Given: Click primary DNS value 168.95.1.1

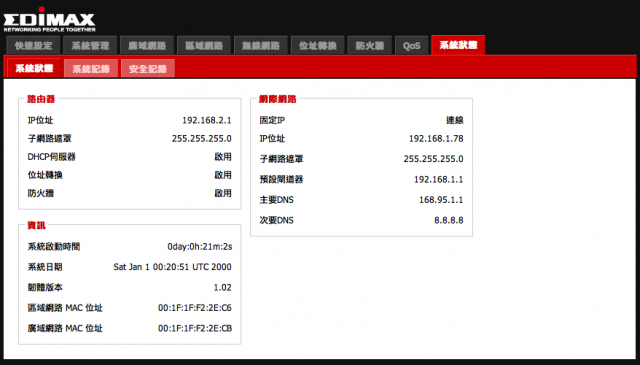Looking at the screenshot, I should 441,200.
